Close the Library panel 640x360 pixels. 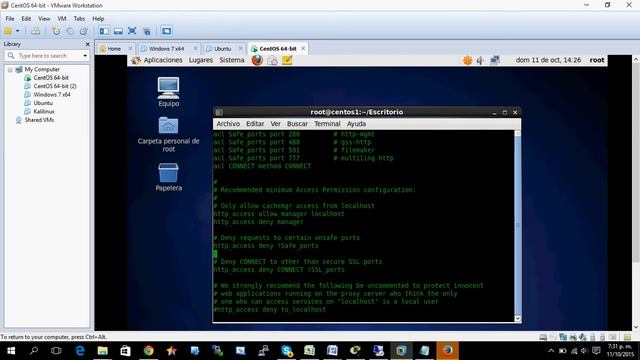coord(87,44)
